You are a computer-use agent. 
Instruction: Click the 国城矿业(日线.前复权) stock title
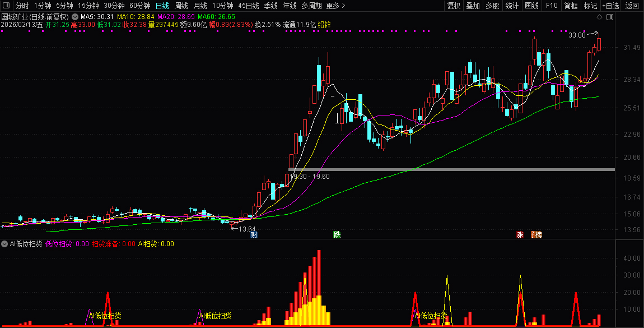tap(35, 17)
